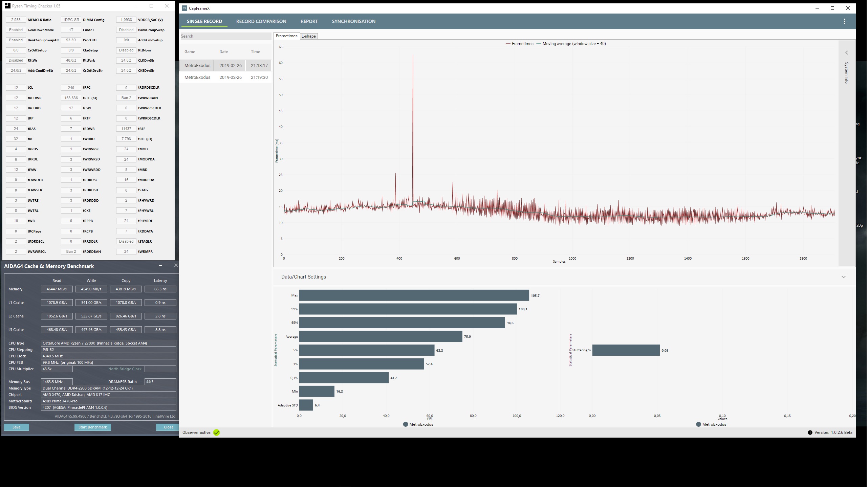Screen dimensions: 868x488
Task: Click the Start Benchmark button in AIDA64
Action: 93,427
